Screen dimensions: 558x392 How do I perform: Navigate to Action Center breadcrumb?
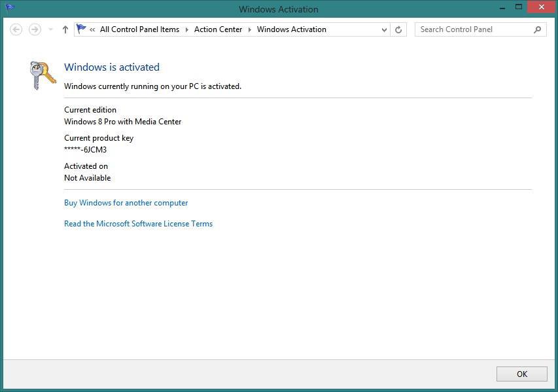218,29
